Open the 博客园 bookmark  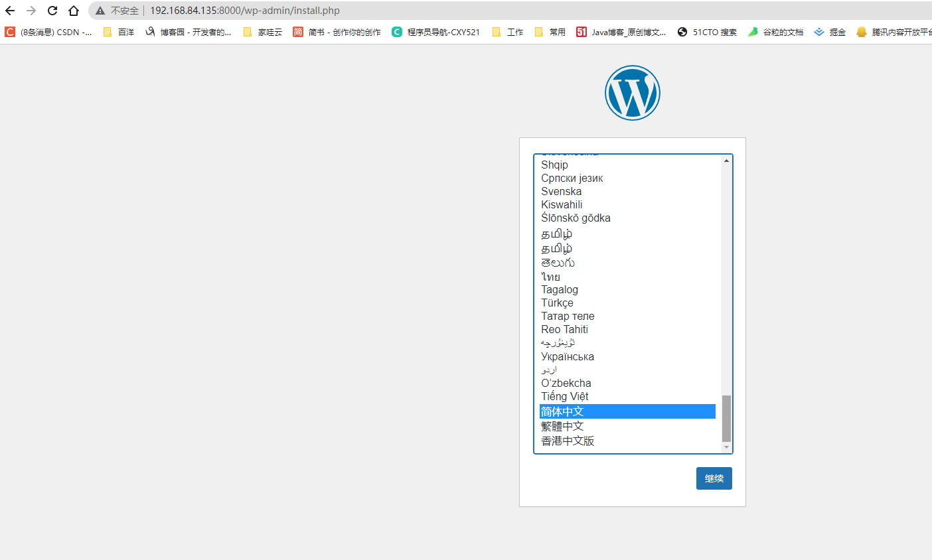coord(188,32)
